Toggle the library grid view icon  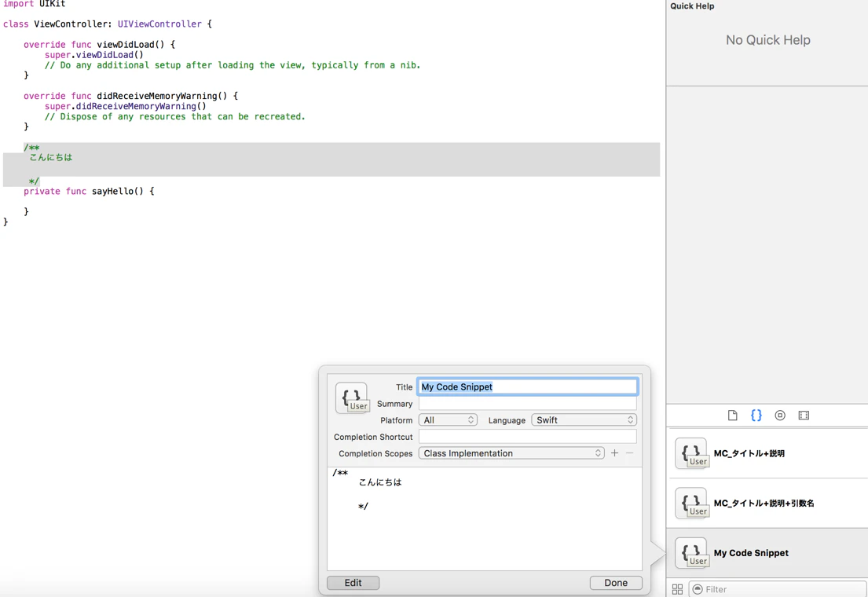(x=677, y=589)
